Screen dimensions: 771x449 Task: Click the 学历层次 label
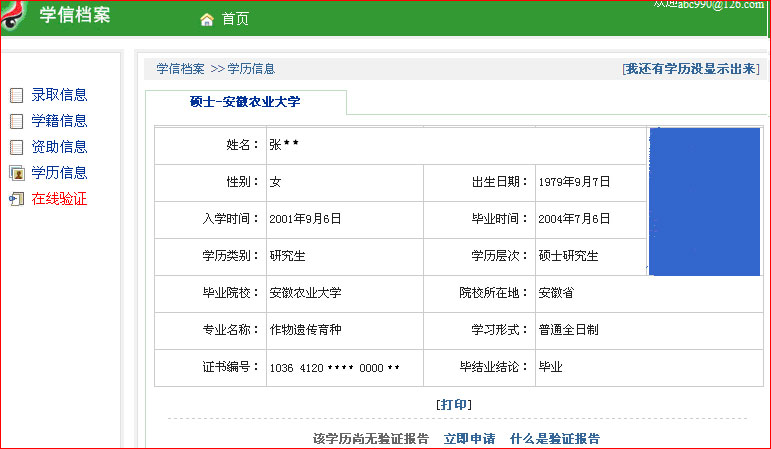(500, 256)
